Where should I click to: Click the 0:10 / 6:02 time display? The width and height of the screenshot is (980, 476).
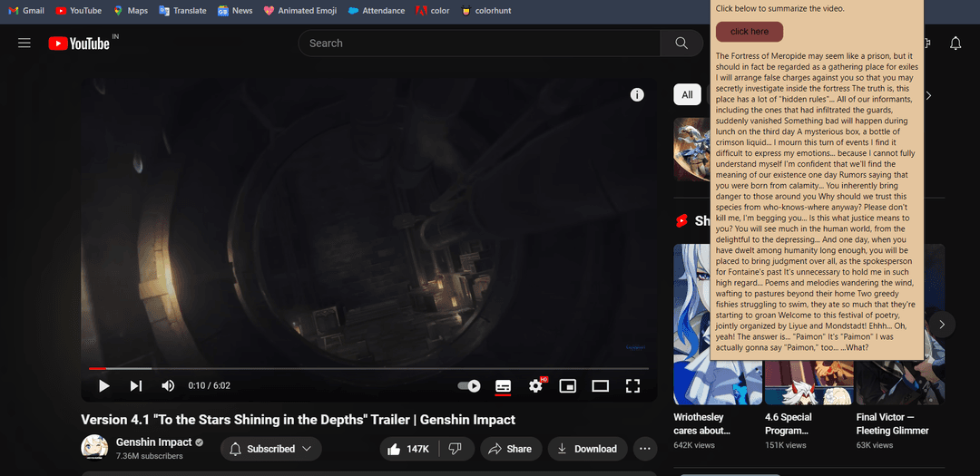pos(210,386)
